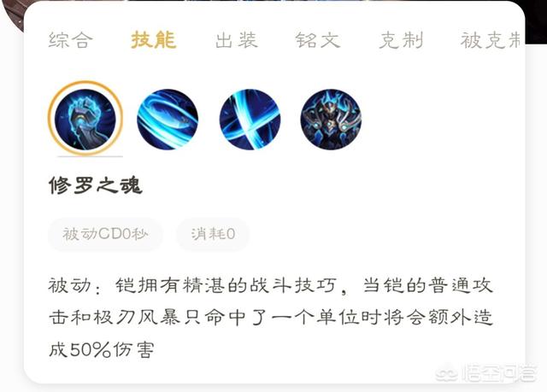Click the 50%伤害 text in the description
The width and height of the screenshot is (547, 392).
112,349
